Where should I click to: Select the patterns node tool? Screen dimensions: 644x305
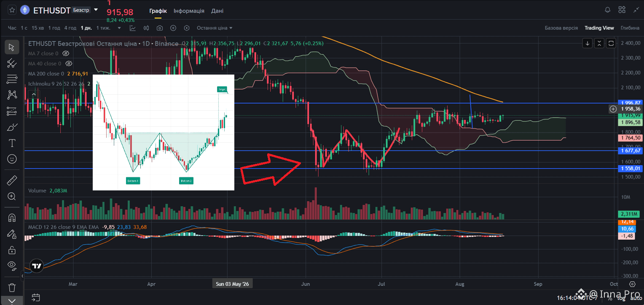tap(12, 95)
